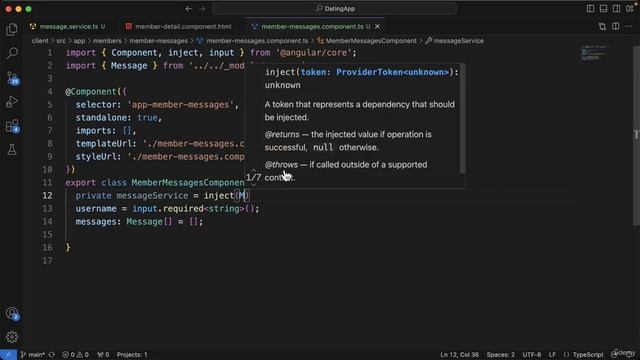Open the Search view in activity bar
The image size is (640, 360).
[x=12, y=53]
